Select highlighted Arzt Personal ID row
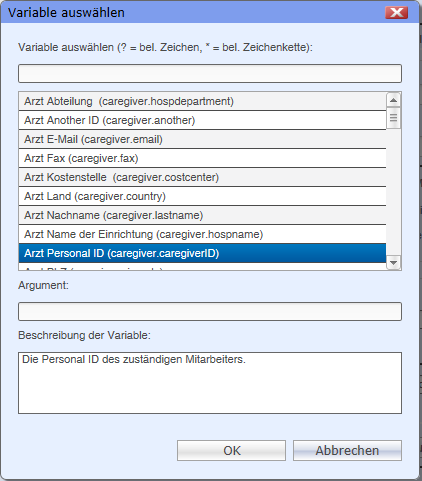Screen dimensions: 422x481 202,253
